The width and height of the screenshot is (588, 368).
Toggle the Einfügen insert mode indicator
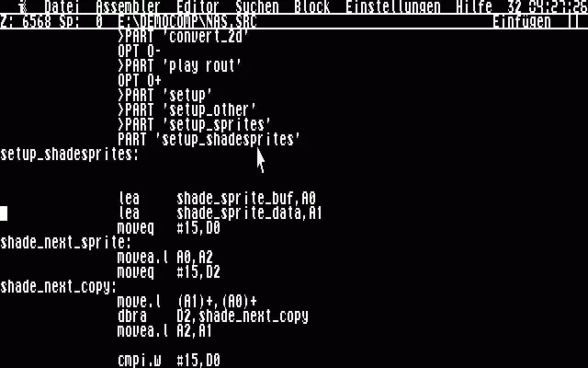click(x=522, y=22)
